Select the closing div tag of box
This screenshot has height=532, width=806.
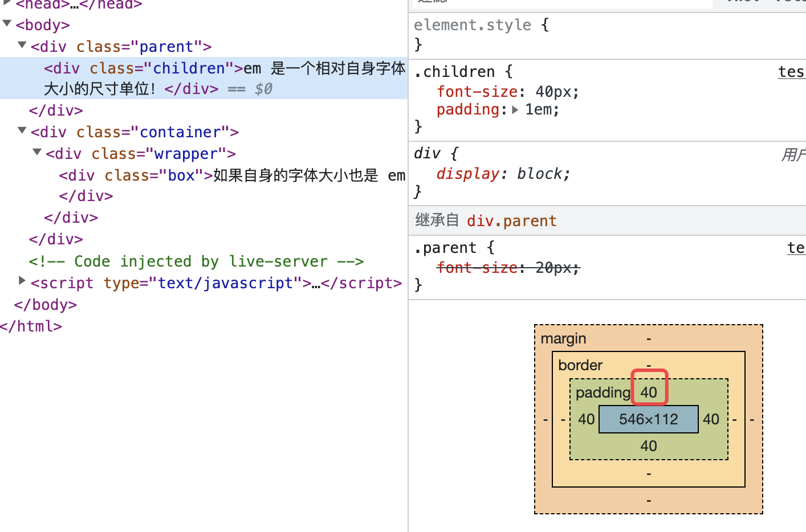point(86,196)
